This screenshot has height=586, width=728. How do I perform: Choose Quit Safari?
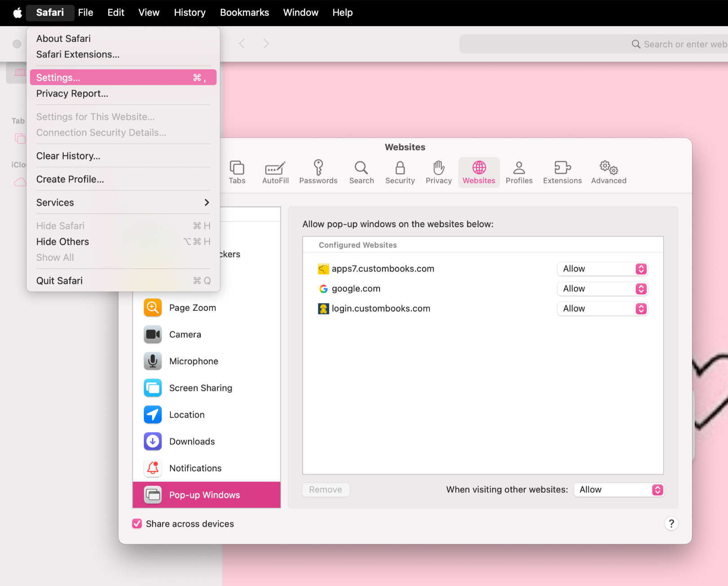pyautogui.click(x=123, y=281)
